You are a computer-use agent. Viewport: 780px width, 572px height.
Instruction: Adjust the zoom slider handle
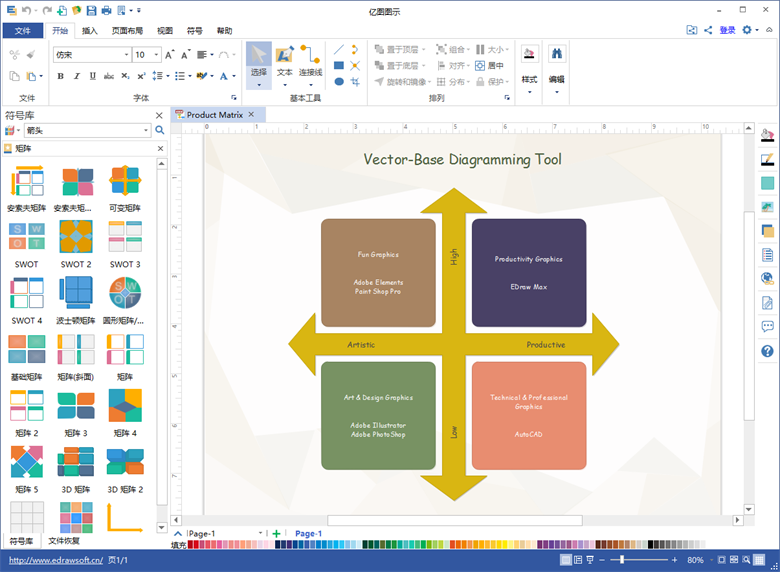tap(622, 560)
